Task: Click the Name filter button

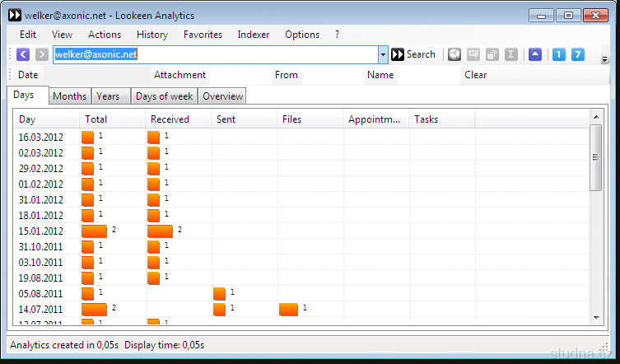Action: click(x=380, y=75)
